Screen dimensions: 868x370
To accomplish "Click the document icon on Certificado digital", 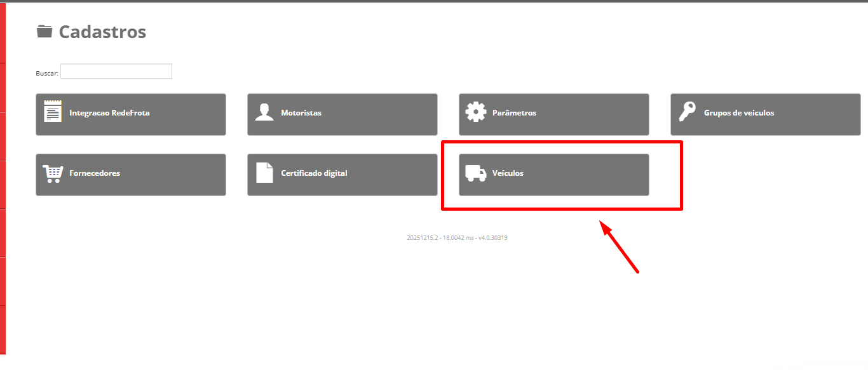I will (264, 173).
